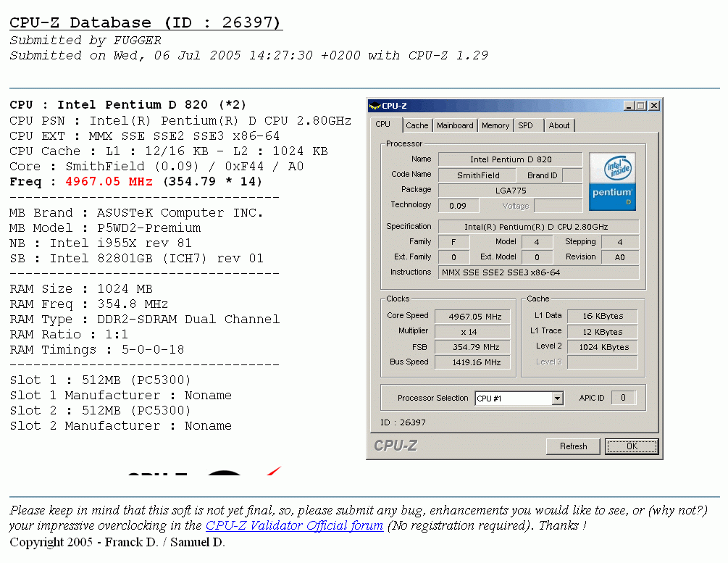Click the empty Level 3 cache field
Image resolution: width=728 pixels, height=563 pixels.
[x=603, y=362]
